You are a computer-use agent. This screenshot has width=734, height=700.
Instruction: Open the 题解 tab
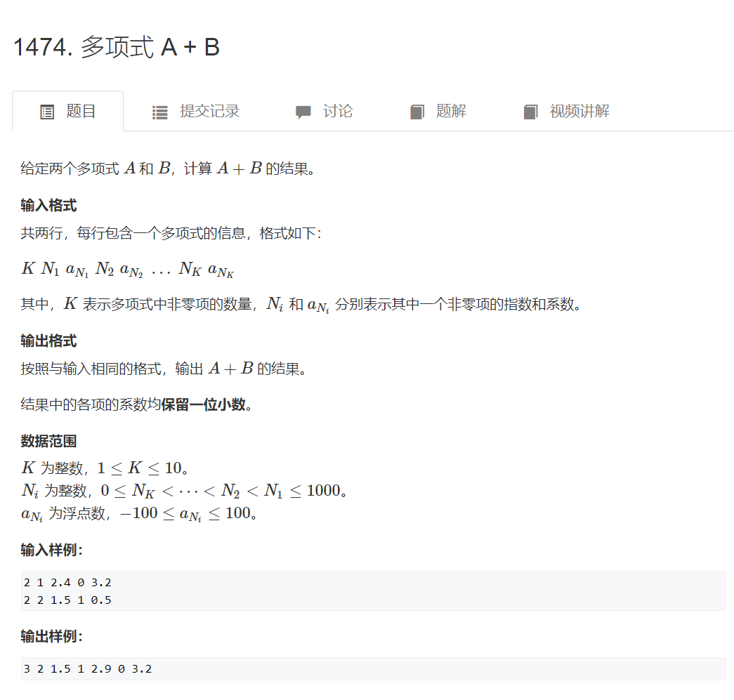pos(438,112)
